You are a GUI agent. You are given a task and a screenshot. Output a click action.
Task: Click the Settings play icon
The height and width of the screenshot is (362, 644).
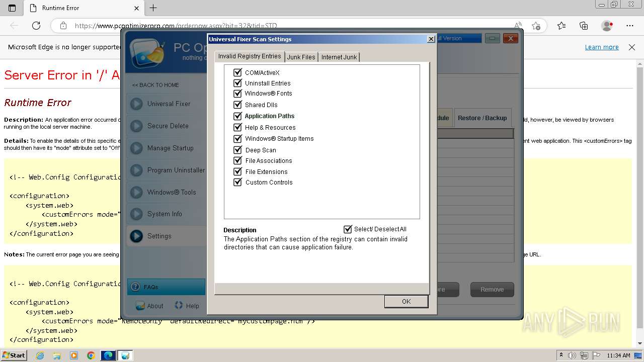pos(136,236)
